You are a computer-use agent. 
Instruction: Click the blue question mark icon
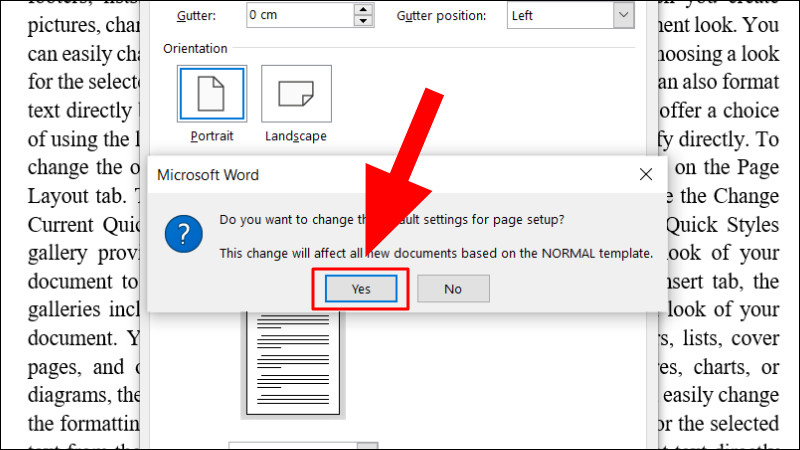pos(184,234)
